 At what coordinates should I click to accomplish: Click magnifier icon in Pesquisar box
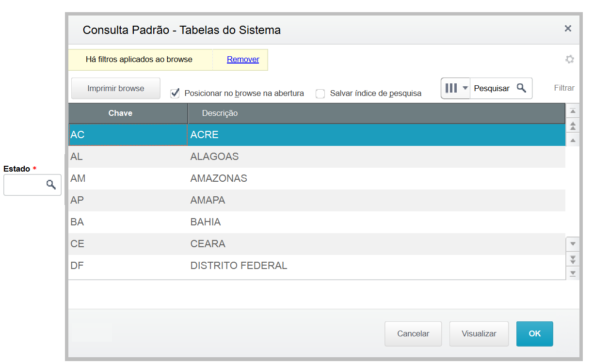pyautogui.click(x=521, y=88)
